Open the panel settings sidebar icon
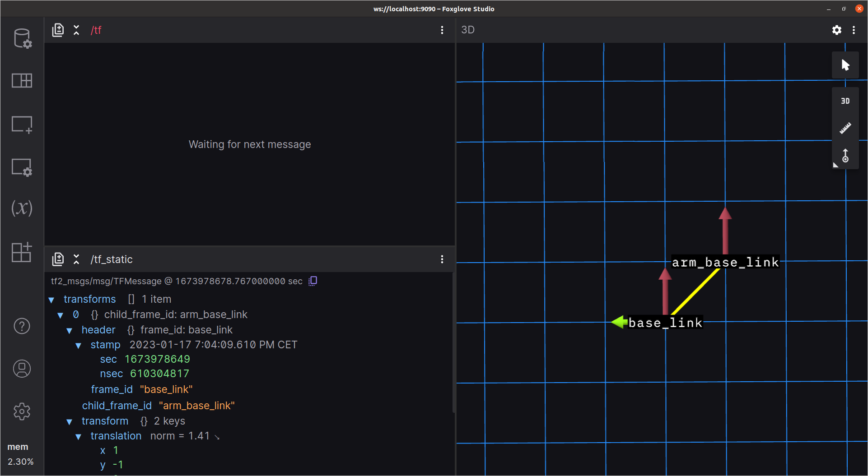The width and height of the screenshot is (868, 476). click(x=22, y=167)
